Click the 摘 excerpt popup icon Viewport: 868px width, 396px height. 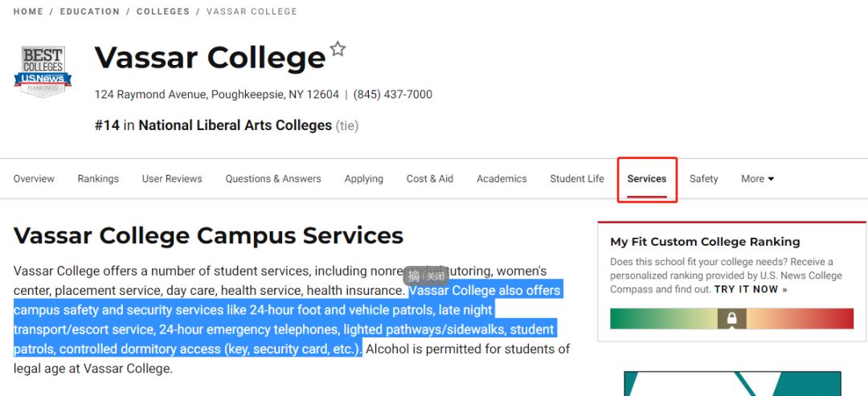pyautogui.click(x=414, y=276)
